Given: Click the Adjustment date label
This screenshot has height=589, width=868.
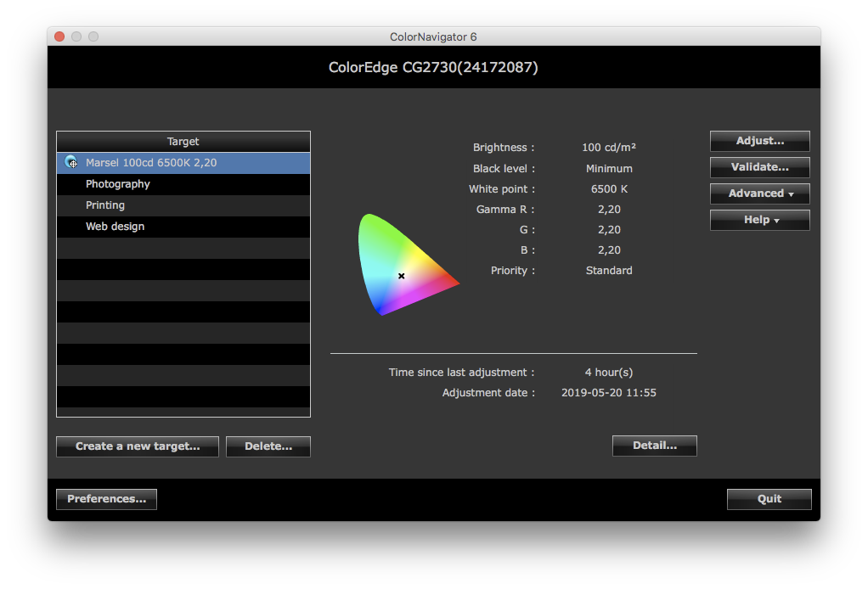Looking at the screenshot, I should tap(489, 393).
